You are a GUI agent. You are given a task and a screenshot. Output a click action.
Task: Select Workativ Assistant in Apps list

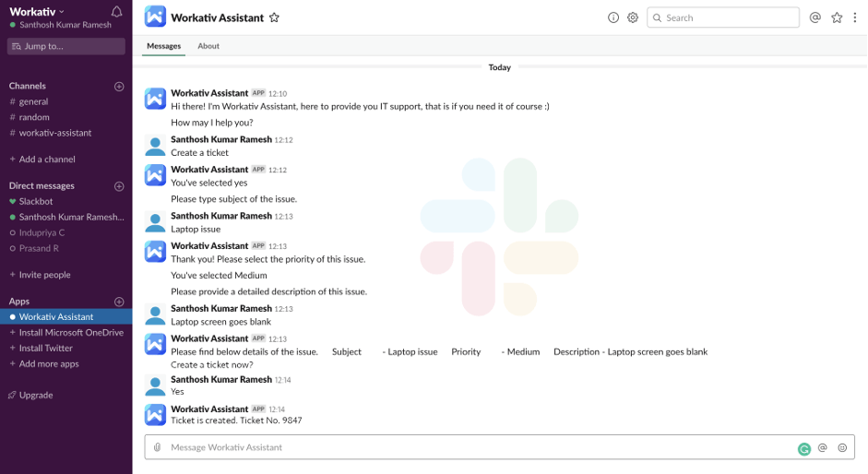(x=65, y=316)
